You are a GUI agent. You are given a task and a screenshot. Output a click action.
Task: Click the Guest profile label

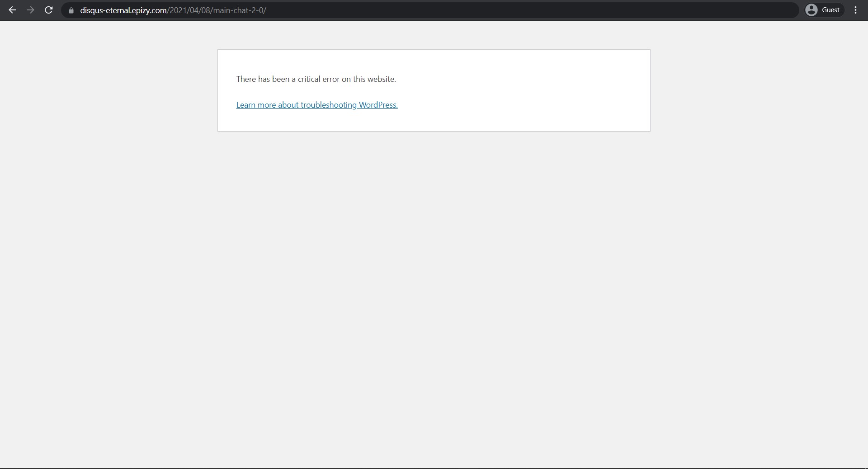pos(830,10)
